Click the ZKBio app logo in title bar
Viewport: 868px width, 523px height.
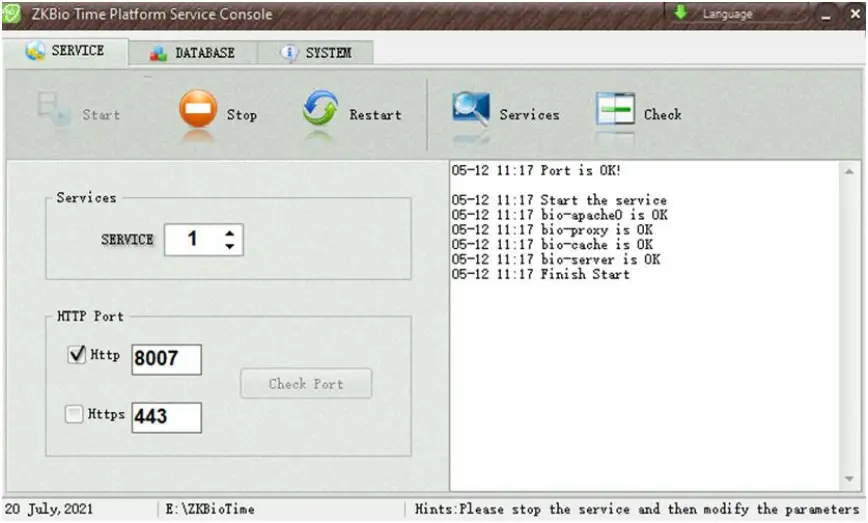[x=11, y=14]
